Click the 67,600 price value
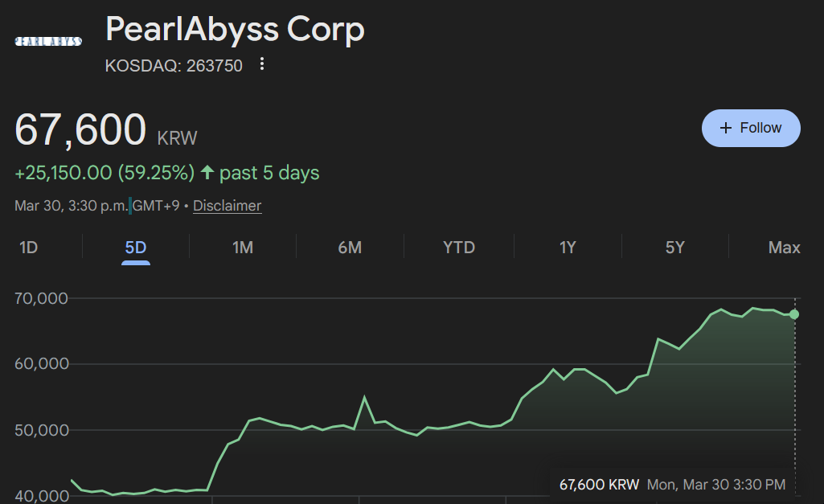 point(80,129)
